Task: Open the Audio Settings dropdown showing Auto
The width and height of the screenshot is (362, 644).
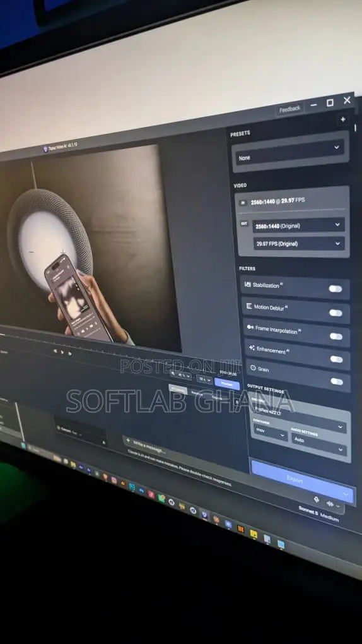Action: click(319, 444)
